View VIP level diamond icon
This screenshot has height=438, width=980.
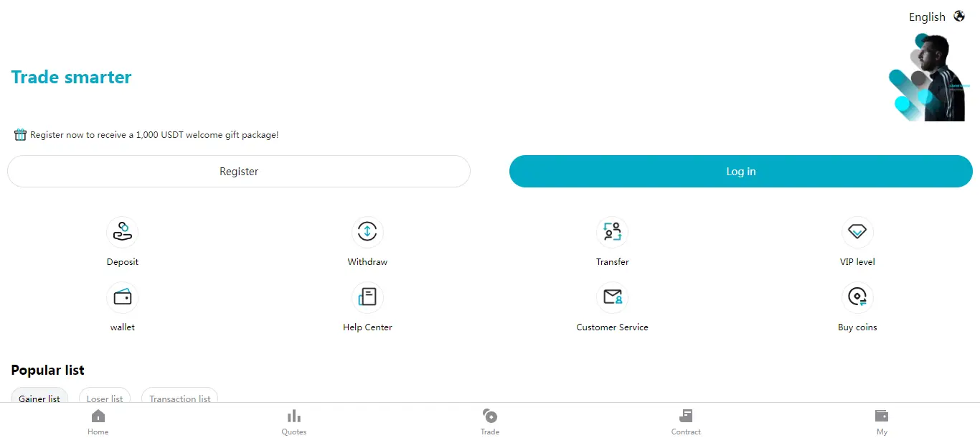(857, 232)
